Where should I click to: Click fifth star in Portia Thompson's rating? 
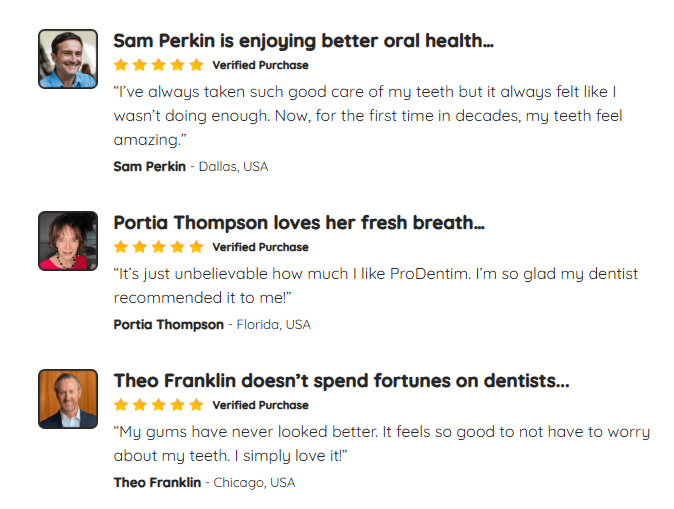[196, 247]
